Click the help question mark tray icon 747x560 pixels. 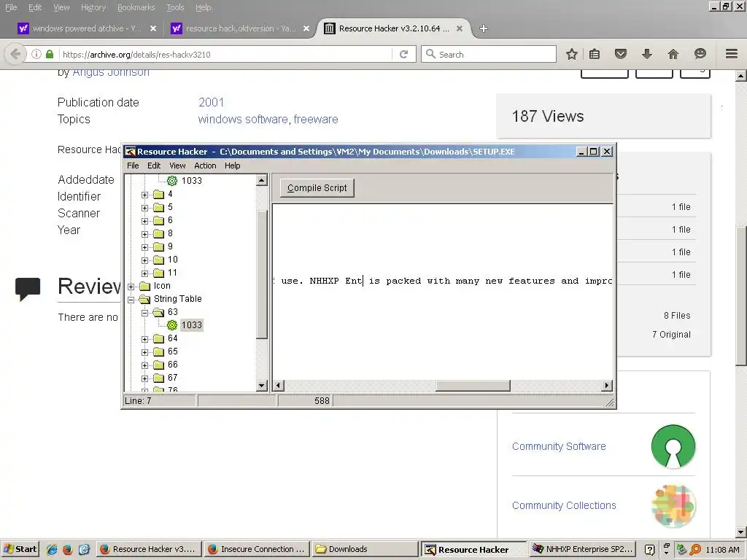[x=649, y=550]
